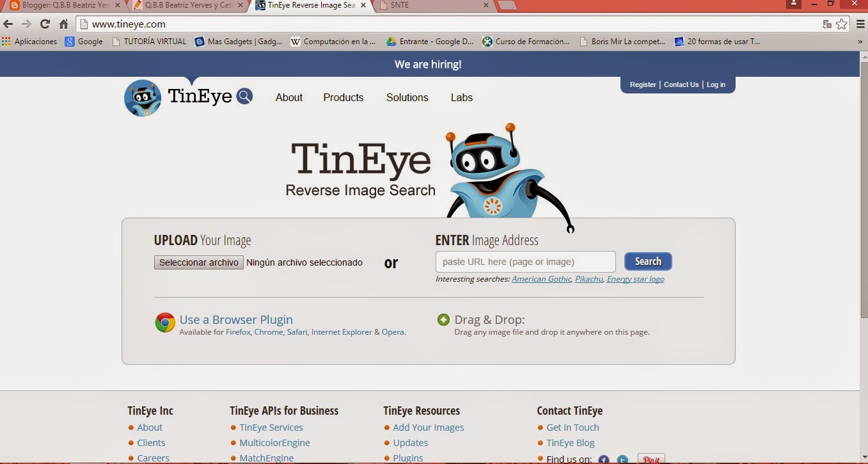Try the Energy star logo example search
868x464 pixels.
point(636,279)
